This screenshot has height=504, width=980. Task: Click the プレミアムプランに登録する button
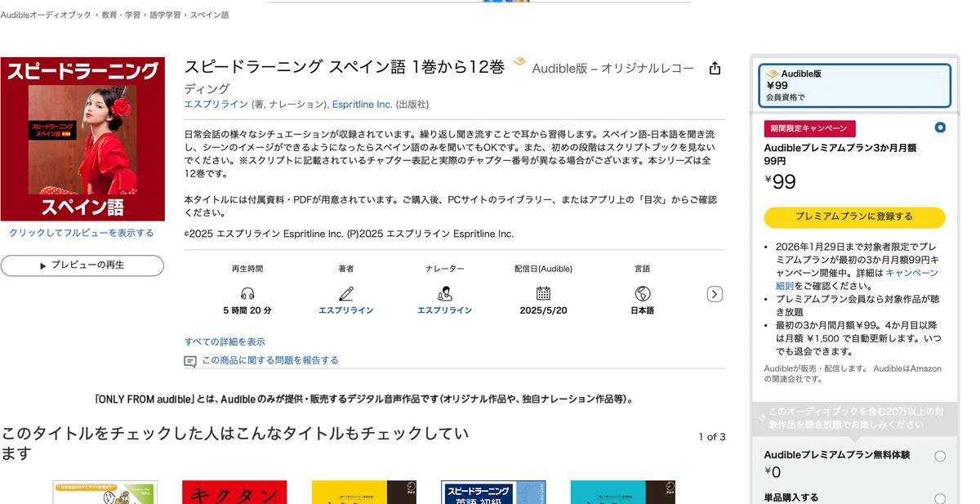point(854,217)
